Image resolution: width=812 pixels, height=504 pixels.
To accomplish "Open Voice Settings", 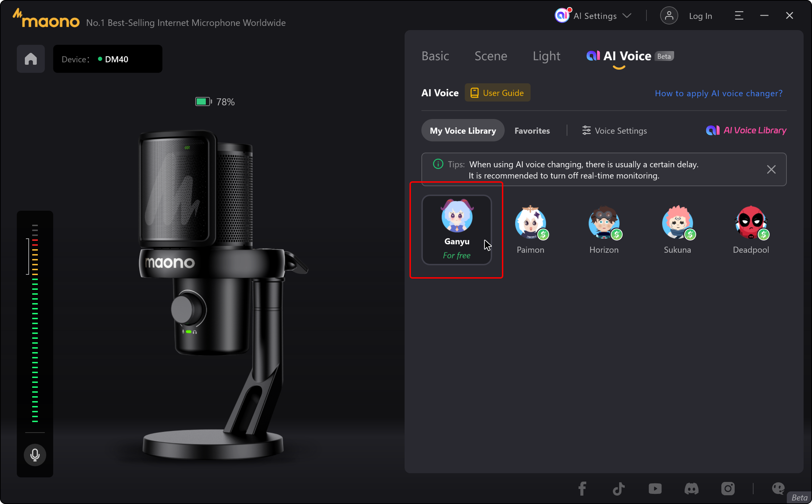I will (x=614, y=130).
